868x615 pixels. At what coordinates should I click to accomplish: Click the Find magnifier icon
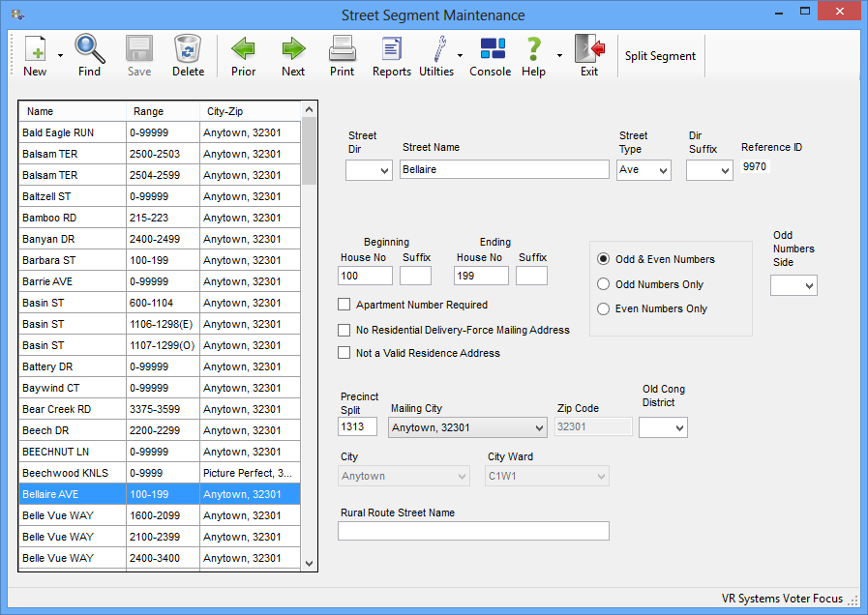tap(90, 48)
